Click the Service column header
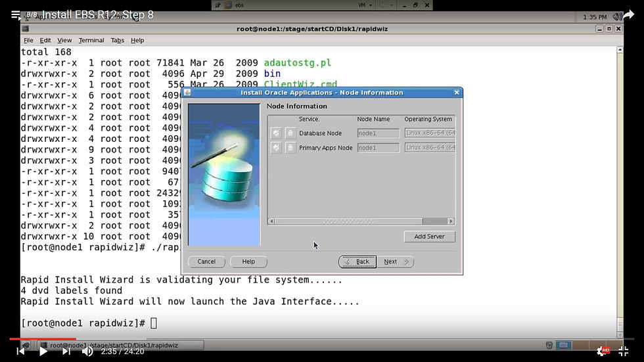This screenshot has width=644, height=362. [x=310, y=119]
